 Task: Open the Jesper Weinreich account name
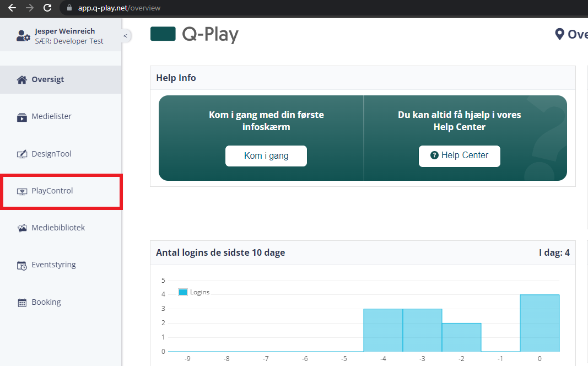pos(65,31)
